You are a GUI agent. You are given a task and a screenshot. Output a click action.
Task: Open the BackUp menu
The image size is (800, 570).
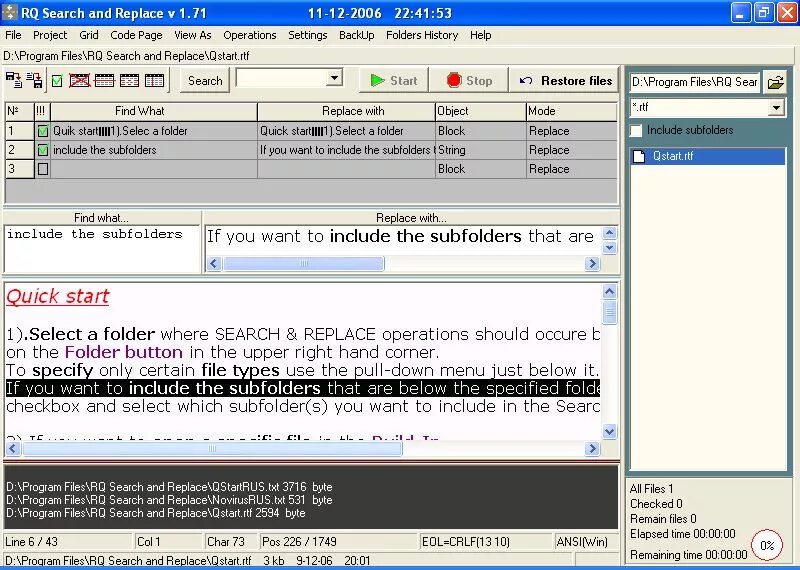point(357,35)
